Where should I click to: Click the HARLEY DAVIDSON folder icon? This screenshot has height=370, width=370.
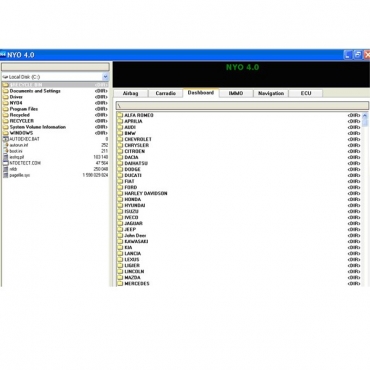click(x=120, y=193)
